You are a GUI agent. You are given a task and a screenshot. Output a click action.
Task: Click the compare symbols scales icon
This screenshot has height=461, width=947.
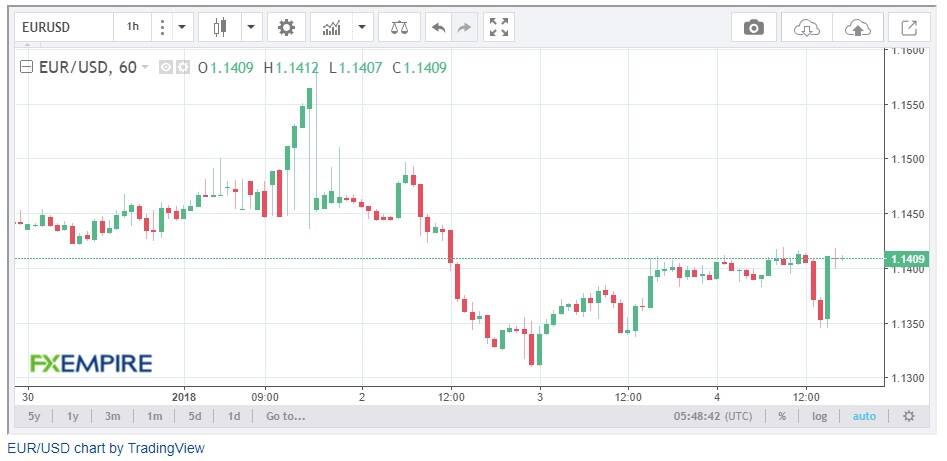click(x=399, y=27)
